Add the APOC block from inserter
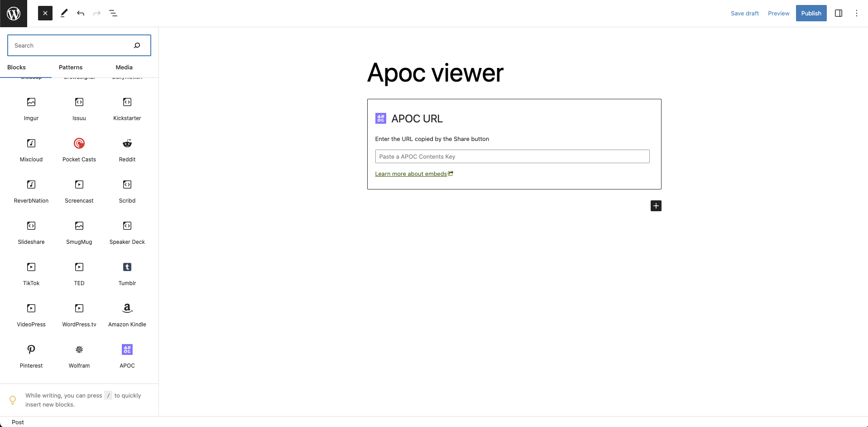 [127, 356]
